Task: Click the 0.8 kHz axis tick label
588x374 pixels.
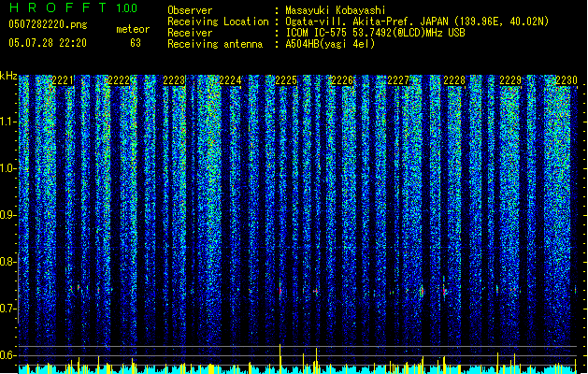Action: click(x=7, y=262)
